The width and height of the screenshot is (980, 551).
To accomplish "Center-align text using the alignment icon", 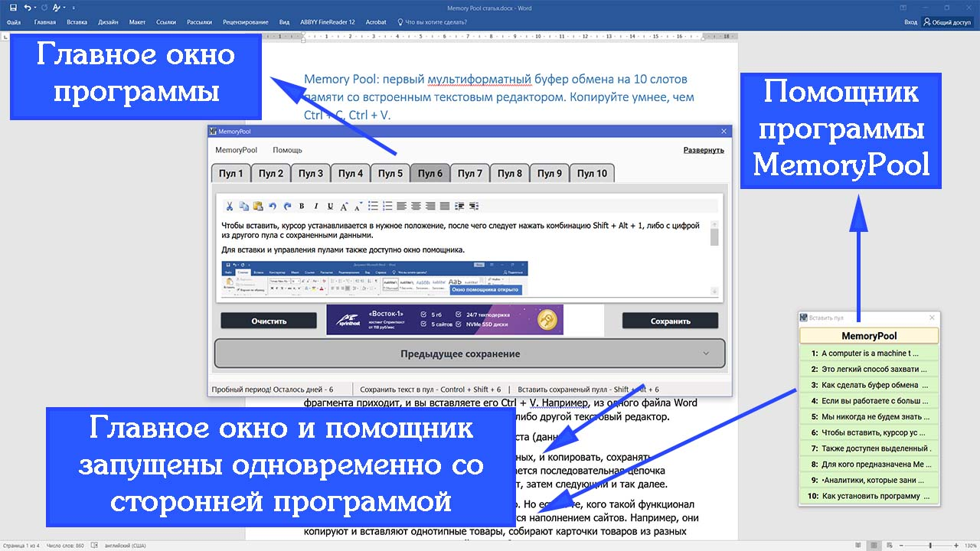I will point(416,205).
